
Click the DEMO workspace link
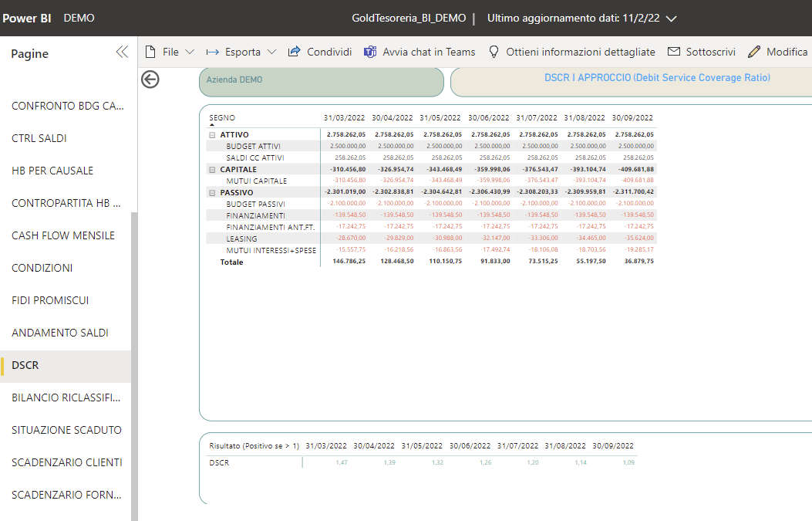[x=79, y=19]
